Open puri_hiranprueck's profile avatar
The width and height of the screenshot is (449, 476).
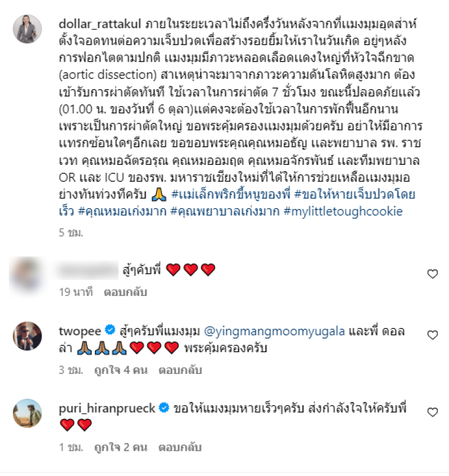coord(28,413)
